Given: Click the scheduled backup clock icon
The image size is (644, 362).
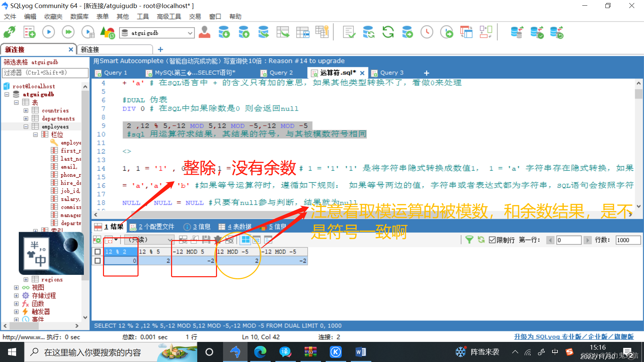Looking at the screenshot, I should point(427,33).
